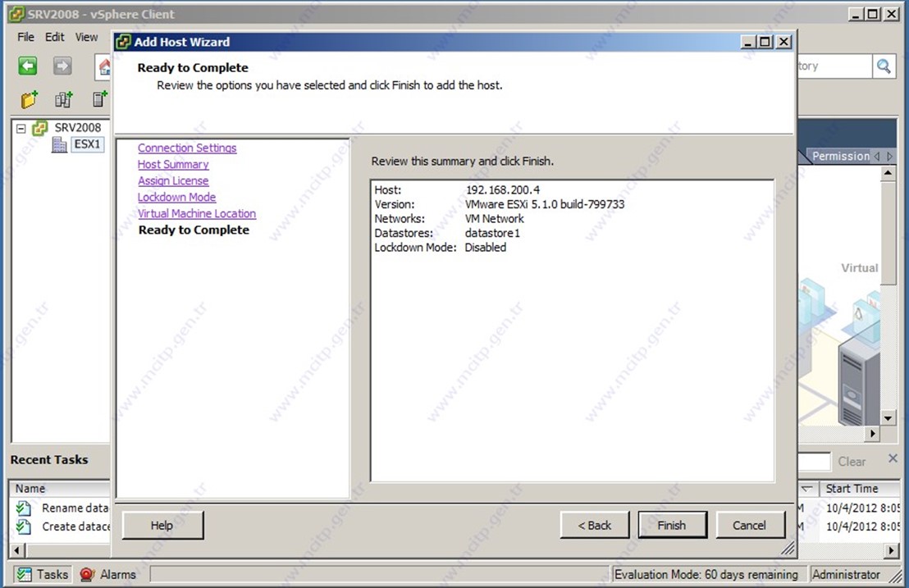The width and height of the screenshot is (909, 588).
Task: Select the SRV2008 vCenter icon in tree
Action: [x=40, y=128]
